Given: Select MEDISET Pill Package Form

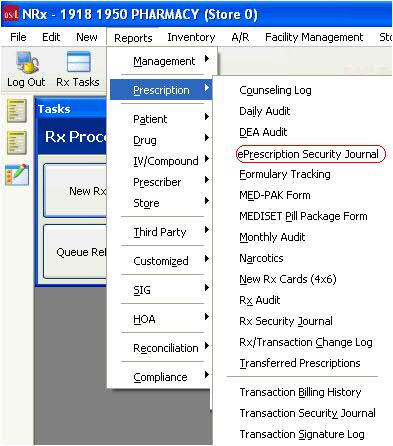Looking at the screenshot, I should 303,216.
